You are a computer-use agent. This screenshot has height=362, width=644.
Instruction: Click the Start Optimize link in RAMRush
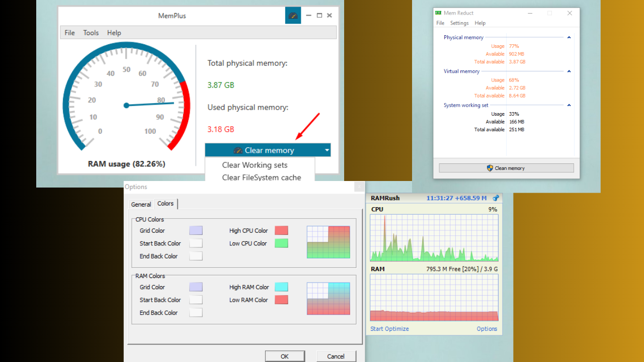point(389,329)
